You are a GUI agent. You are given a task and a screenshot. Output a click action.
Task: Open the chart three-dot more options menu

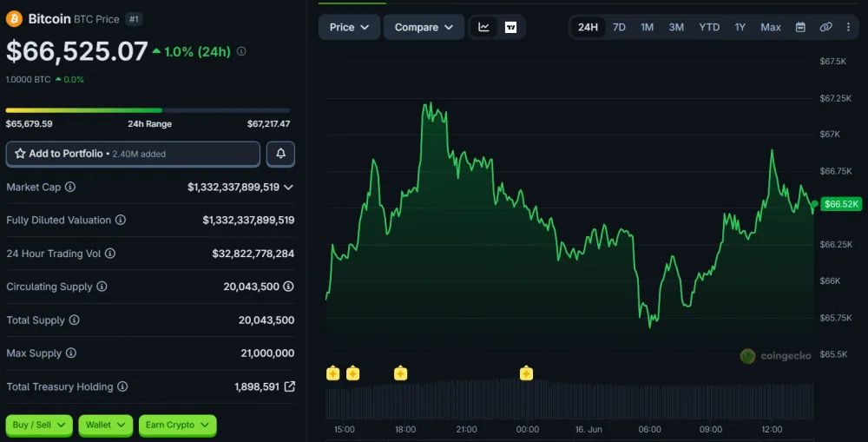pos(848,27)
